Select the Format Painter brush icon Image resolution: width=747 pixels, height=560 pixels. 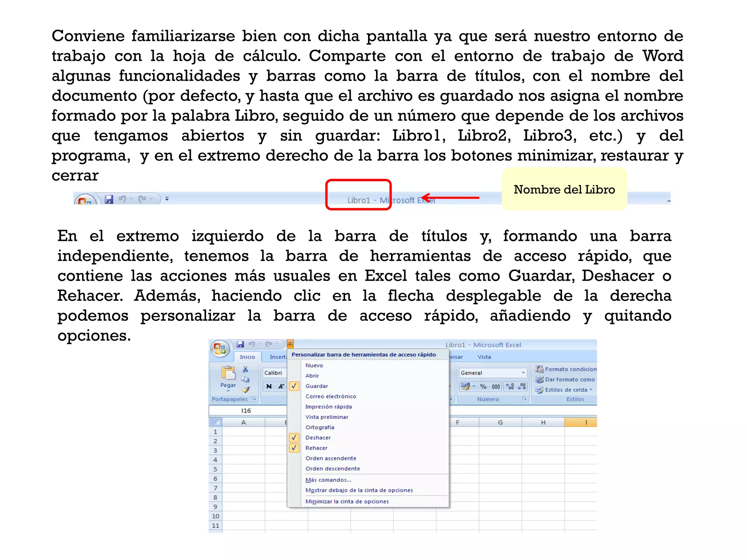[245, 390]
